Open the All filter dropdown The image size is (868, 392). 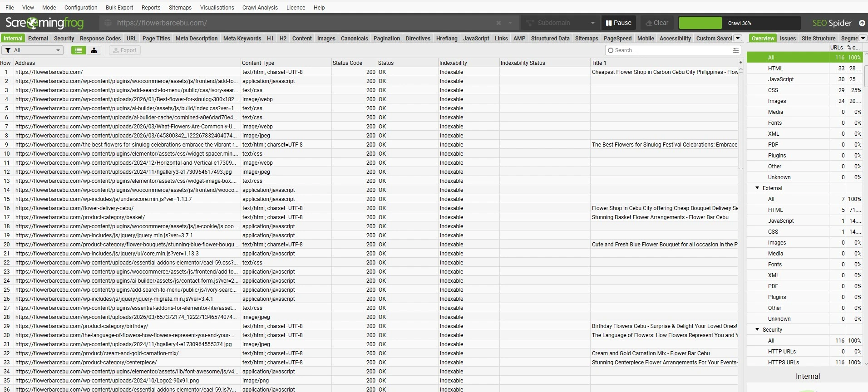[x=32, y=50]
